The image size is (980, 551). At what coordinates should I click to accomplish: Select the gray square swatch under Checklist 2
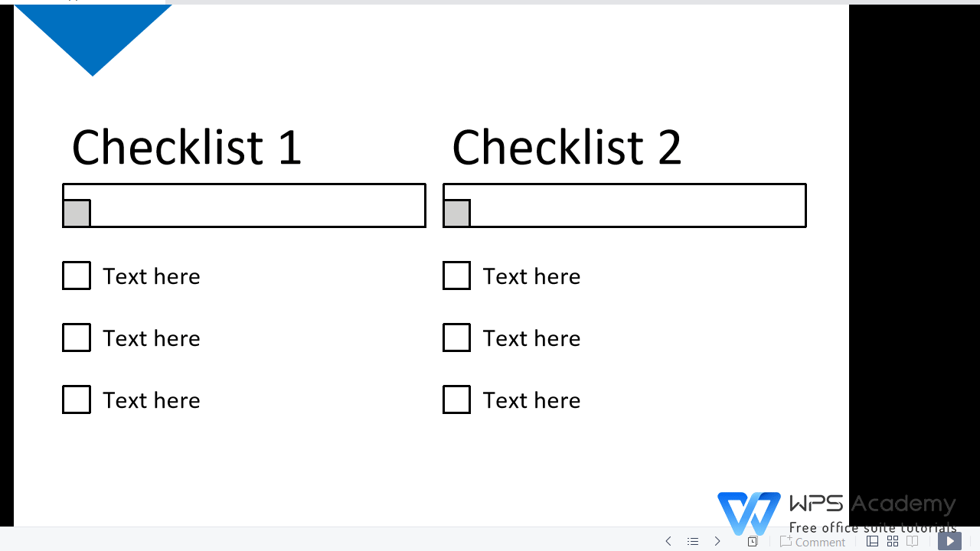point(457,214)
